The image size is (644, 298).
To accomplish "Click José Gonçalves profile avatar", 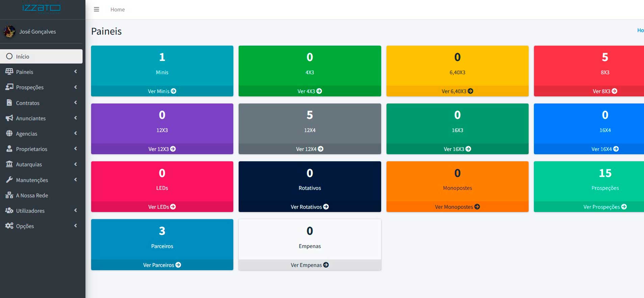I will [x=9, y=31].
